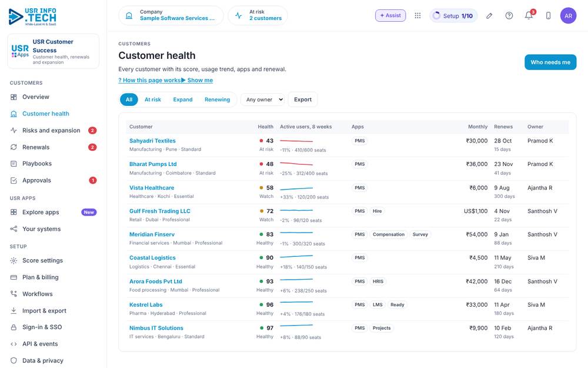Open the Meridian Finserv customer

pyautogui.click(x=152, y=234)
